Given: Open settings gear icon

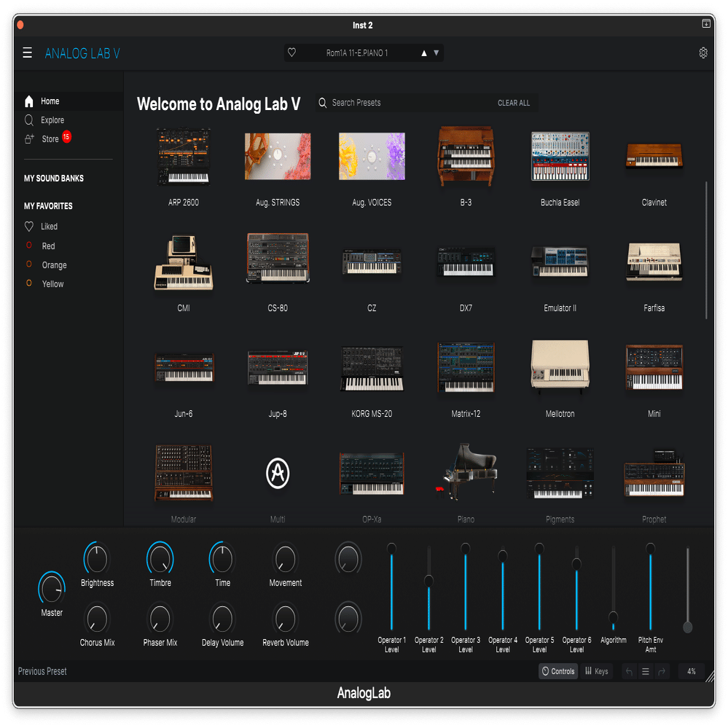Looking at the screenshot, I should tap(703, 53).
